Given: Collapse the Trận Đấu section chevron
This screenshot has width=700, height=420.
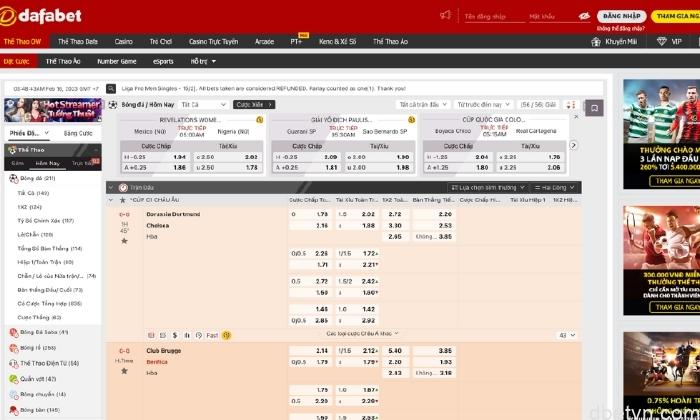Looking at the screenshot, I should [x=111, y=187].
